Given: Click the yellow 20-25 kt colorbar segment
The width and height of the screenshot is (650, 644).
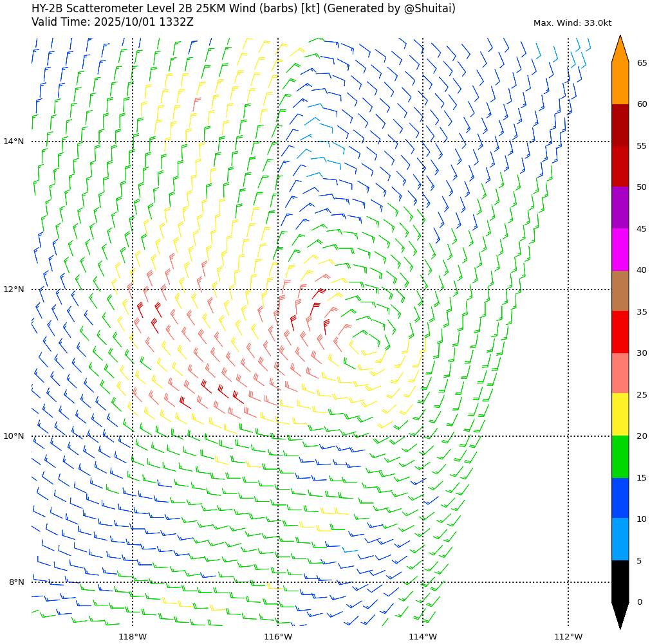Looking at the screenshot, I should click(x=620, y=415).
